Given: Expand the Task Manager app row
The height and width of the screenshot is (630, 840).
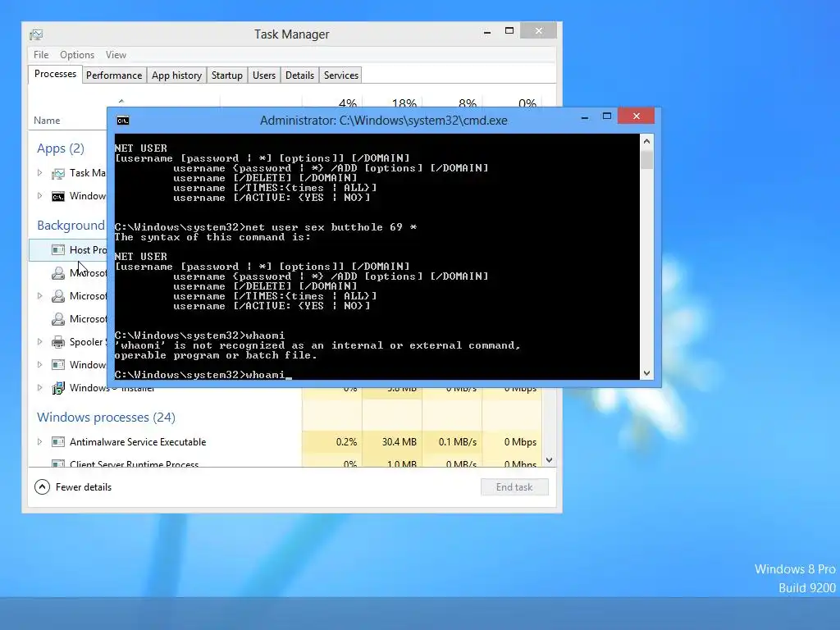Looking at the screenshot, I should tap(39, 172).
